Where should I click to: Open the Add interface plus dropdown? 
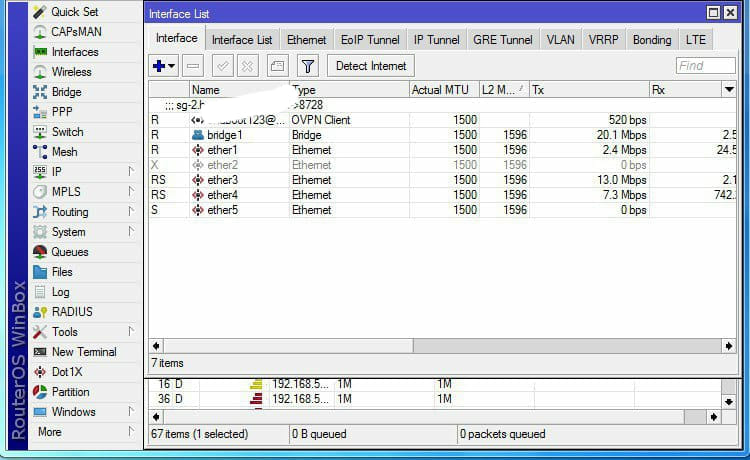[164, 66]
